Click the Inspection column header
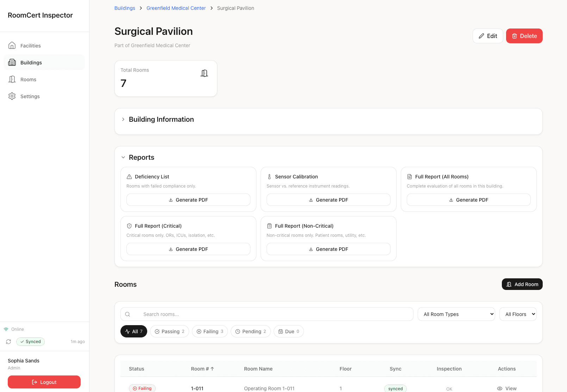The image size is (567, 392). click(449, 369)
